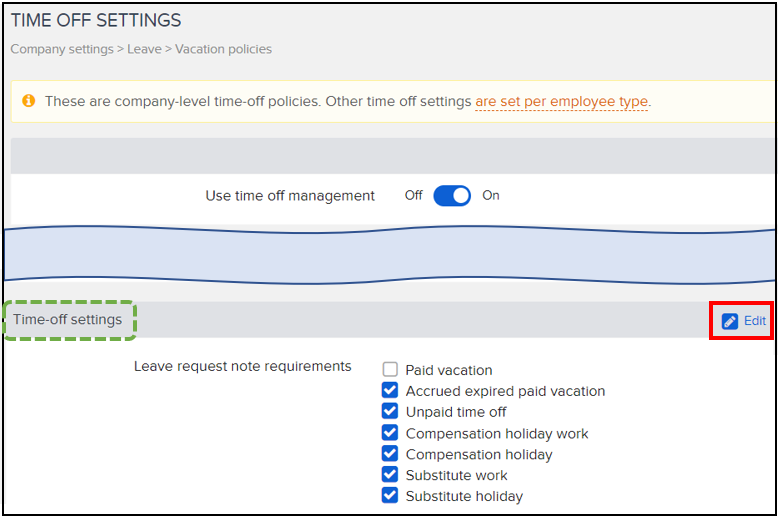Screen dimensions: 778x519
Task: Uncheck the Accrued expired paid vacation checkbox
Action: [x=390, y=391]
